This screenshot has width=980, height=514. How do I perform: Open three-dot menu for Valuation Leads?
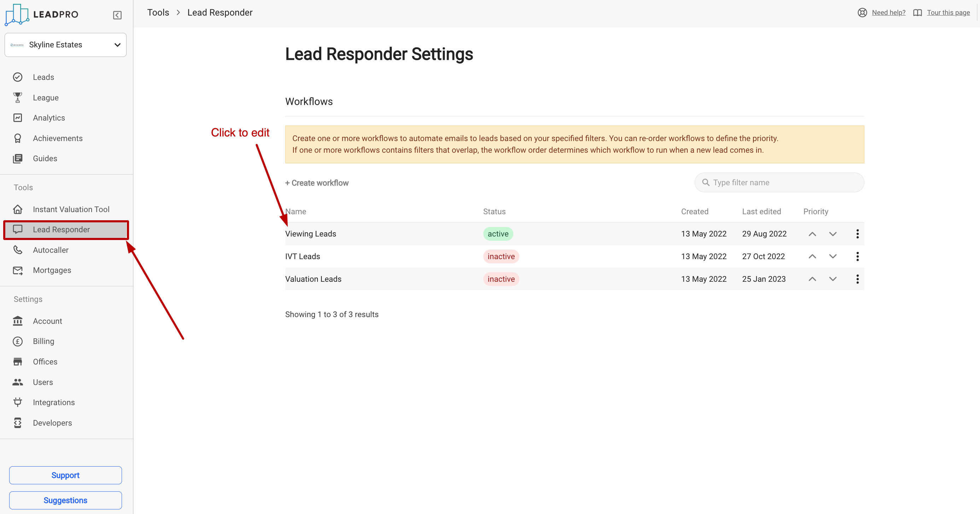coord(857,279)
